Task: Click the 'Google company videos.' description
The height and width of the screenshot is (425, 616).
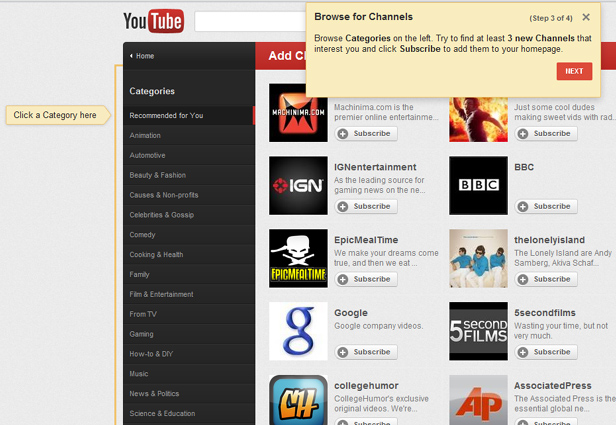Action: pyautogui.click(x=379, y=326)
